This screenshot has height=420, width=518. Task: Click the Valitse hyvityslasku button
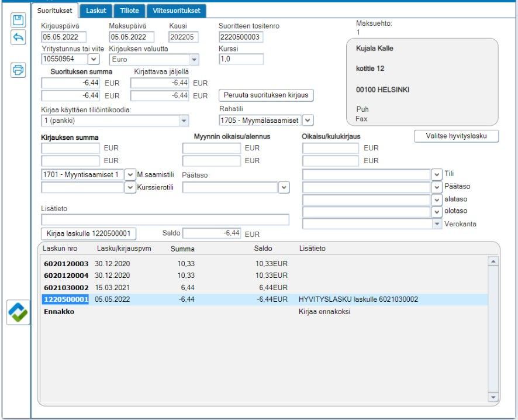click(x=457, y=136)
